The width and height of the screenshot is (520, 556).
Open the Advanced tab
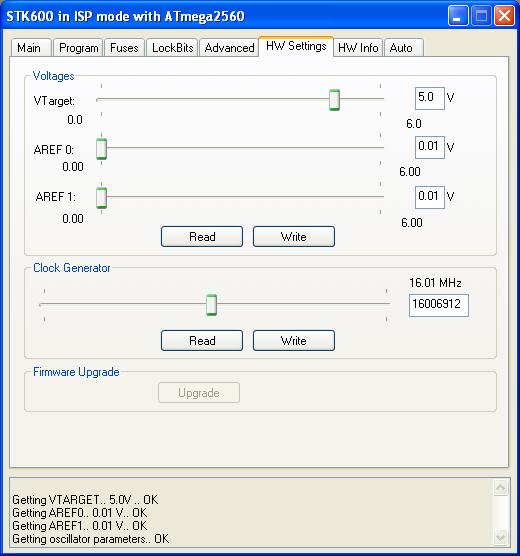[229, 48]
